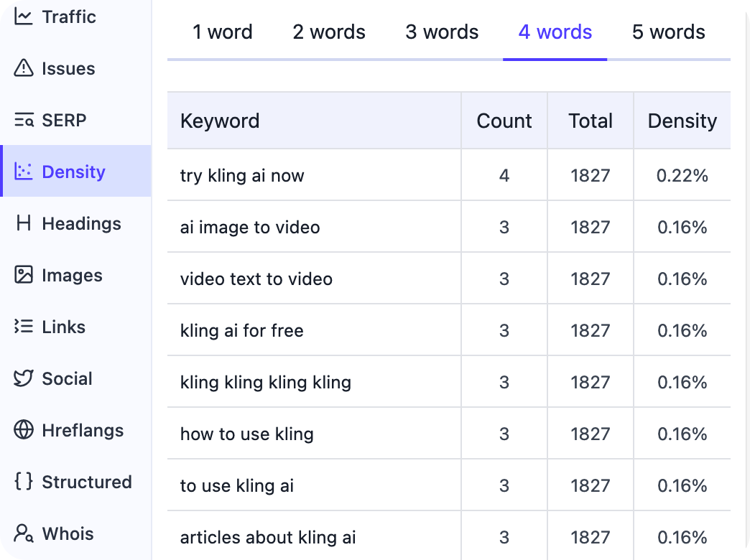Click count value 4 for 'try kling ai now'
Viewport: 750px width, 560px height.
click(x=504, y=175)
